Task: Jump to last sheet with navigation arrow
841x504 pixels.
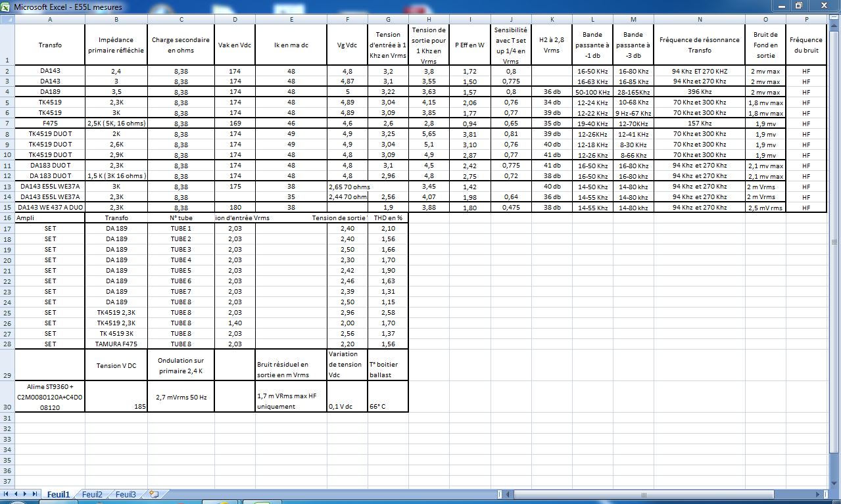Action: pyautogui.click(x=35, y=494)
